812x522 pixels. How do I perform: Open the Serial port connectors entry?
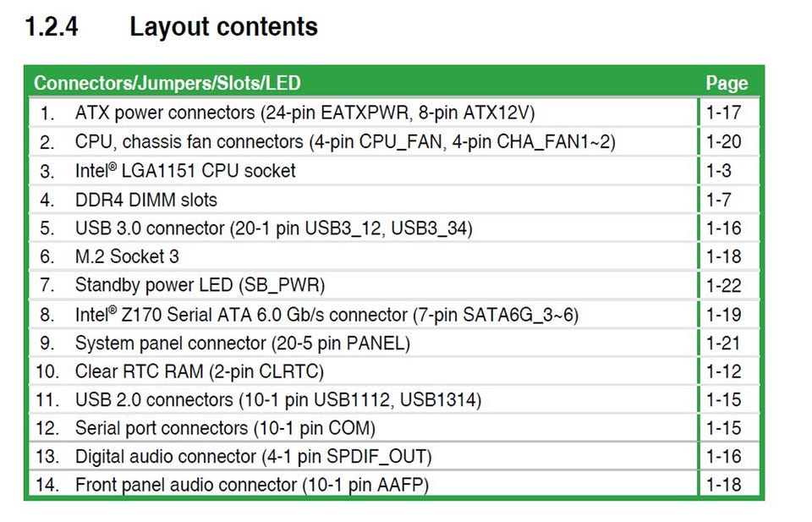coord(225,428)
